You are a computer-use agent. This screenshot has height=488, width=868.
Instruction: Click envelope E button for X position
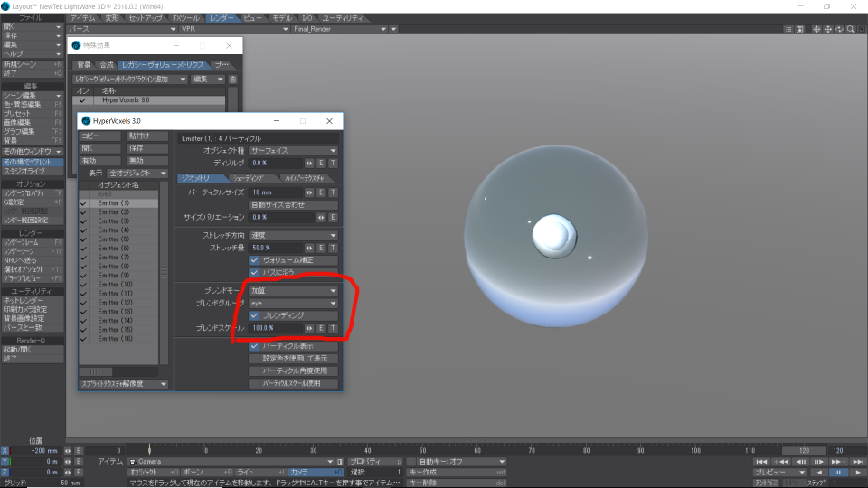[x=79, y=451]
